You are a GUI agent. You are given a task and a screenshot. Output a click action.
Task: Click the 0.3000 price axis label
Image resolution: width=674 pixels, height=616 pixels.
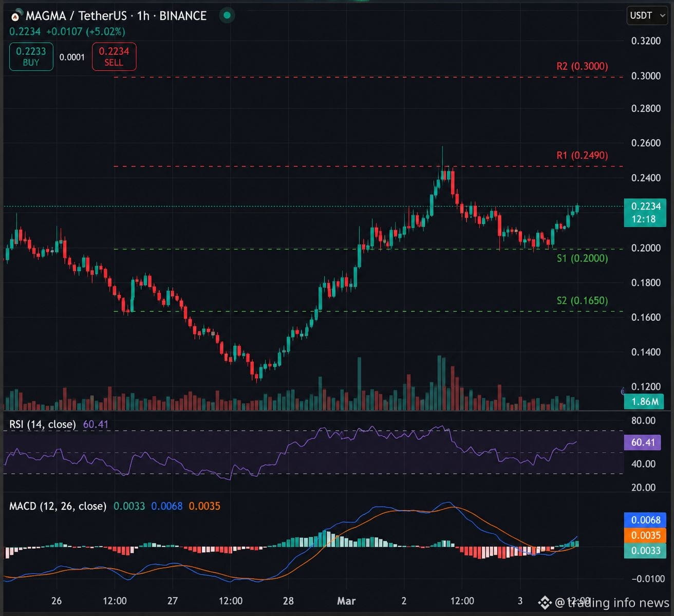point(646,76)
